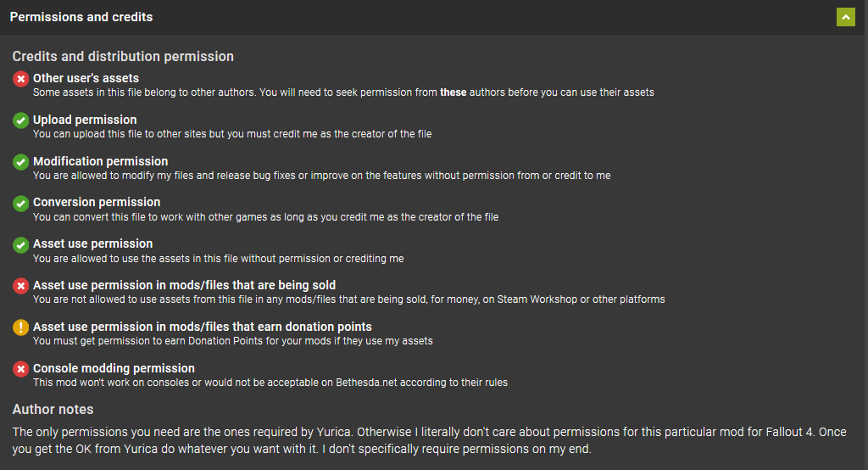The width and height of the screenshot is (868, 470).
Task: Open the bold 'these' authors link
Action: [453, 92]
